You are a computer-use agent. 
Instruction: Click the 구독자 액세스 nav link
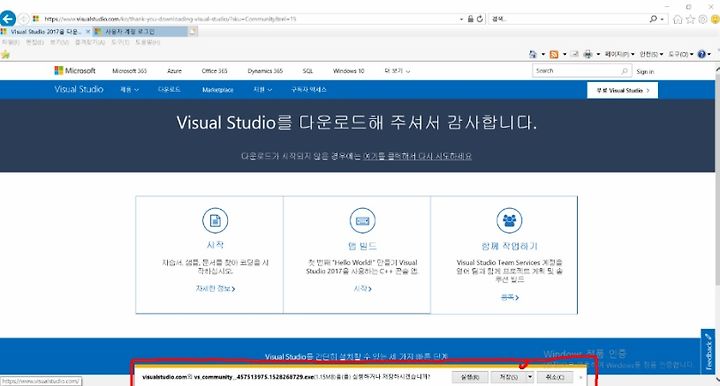[309, 90]
